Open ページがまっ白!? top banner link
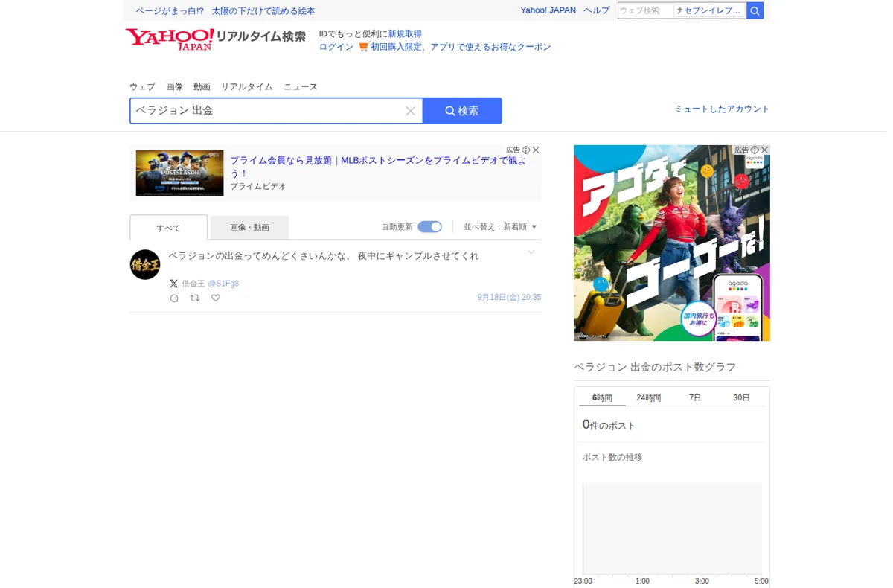Image resolution: width=893 pixels, height=588 pixels. [x=225, y=11]
